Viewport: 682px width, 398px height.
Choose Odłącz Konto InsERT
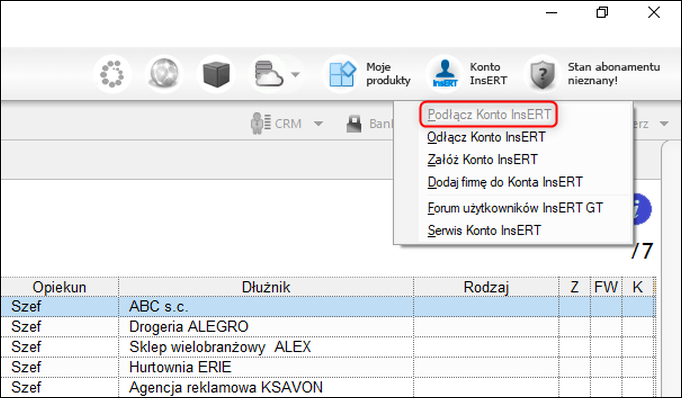[486, 137]
